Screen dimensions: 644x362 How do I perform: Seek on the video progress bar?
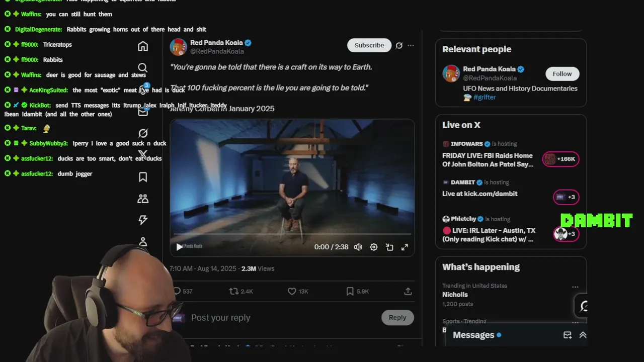292,234
